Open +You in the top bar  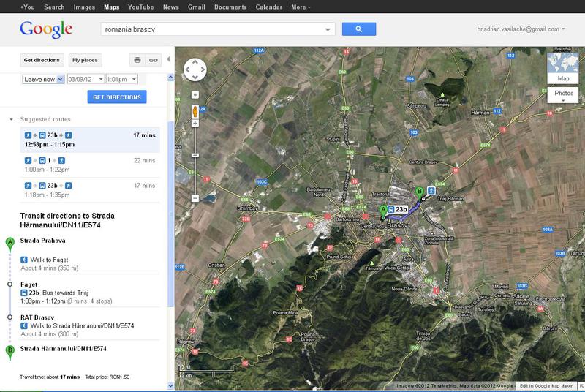[x=27, y=7]
